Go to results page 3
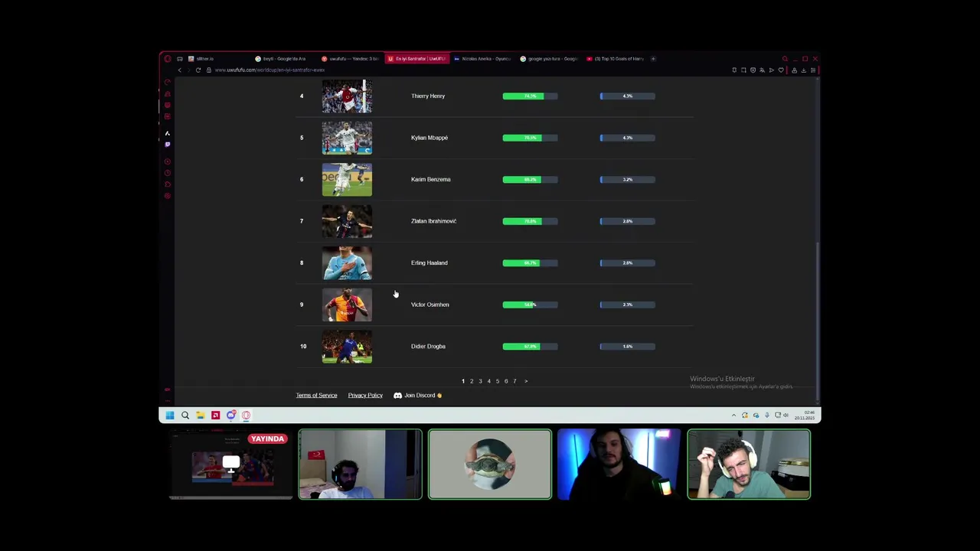 click(x=480, y=381)
